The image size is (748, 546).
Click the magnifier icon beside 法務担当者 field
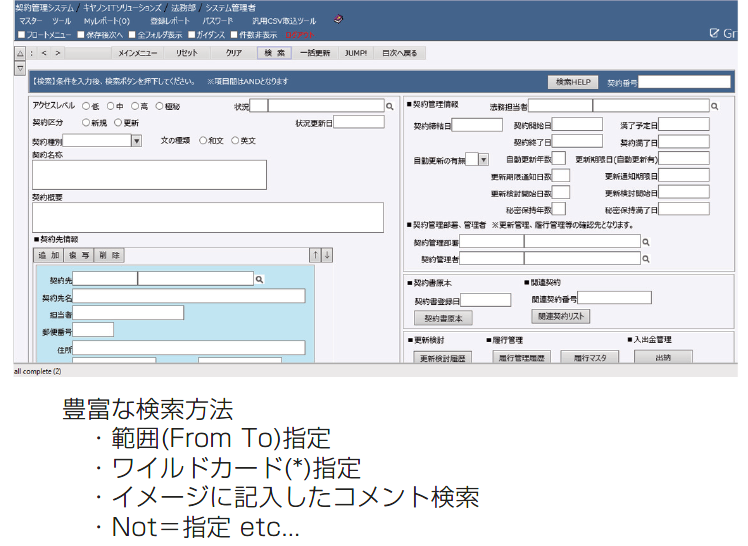pyautogui.click(x=715, y=106)
